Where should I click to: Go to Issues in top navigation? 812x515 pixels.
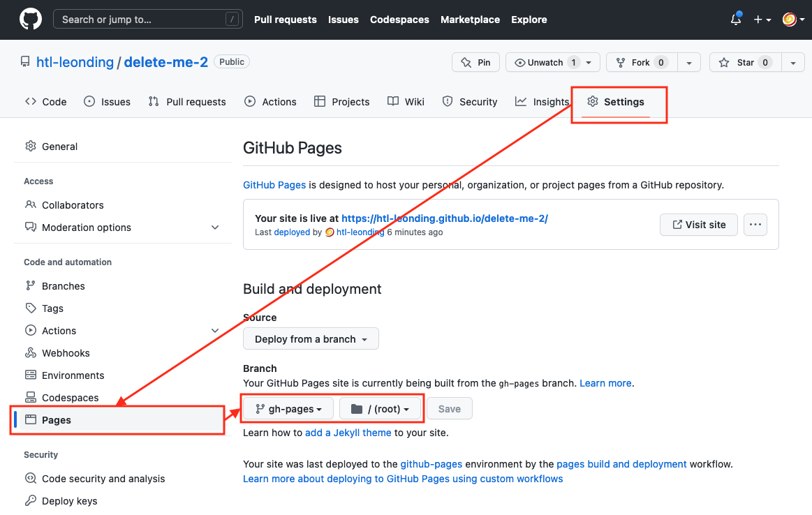point(344,20)
